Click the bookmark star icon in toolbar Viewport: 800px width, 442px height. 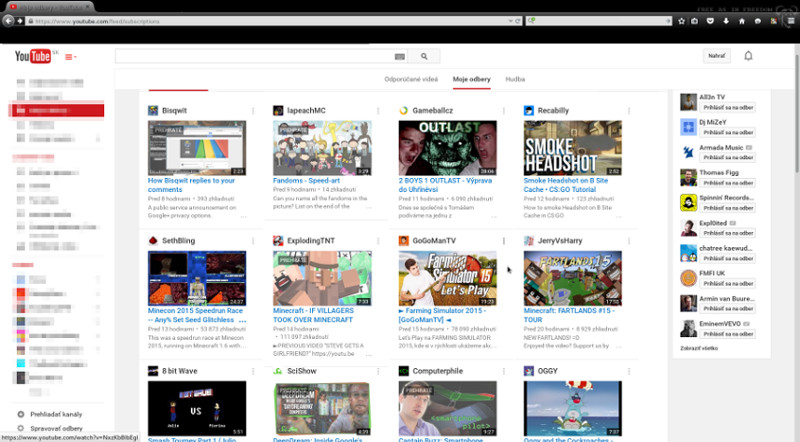point(681,21)
